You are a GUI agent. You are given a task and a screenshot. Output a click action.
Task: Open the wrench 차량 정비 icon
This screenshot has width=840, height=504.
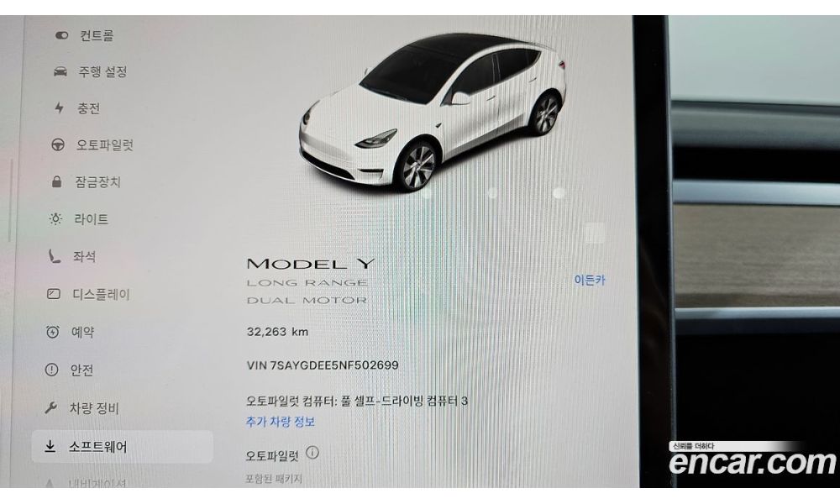click(51, 408)
